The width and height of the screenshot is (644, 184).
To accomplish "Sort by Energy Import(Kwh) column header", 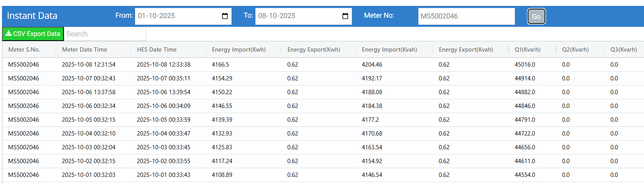I will pyautogui.click(x=239, y=50).
